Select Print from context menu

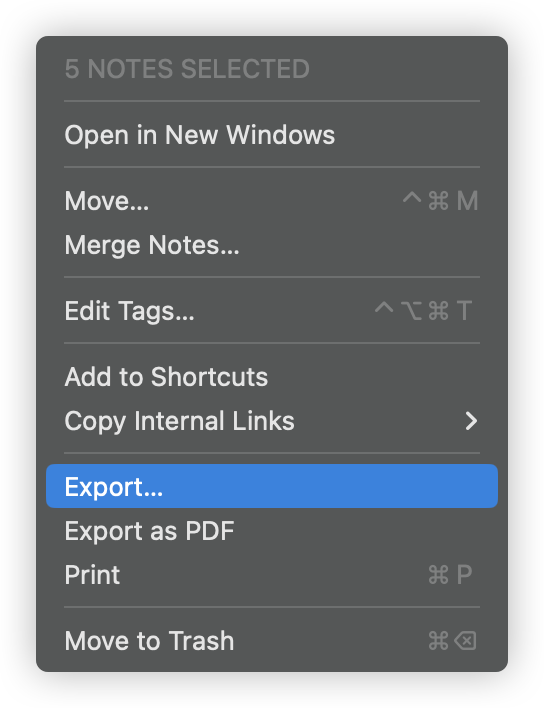(272, 575)
